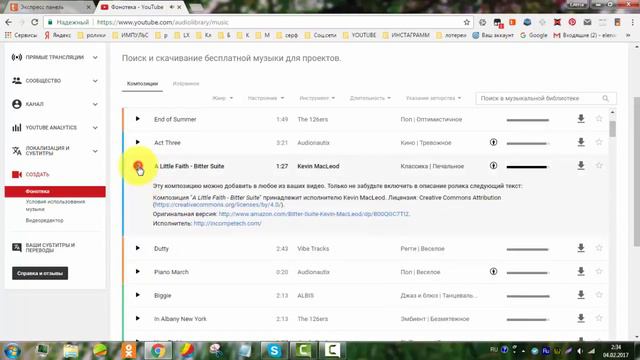
Task: Star A Little Faith as favorite
Action: click(x=599, y=165)
